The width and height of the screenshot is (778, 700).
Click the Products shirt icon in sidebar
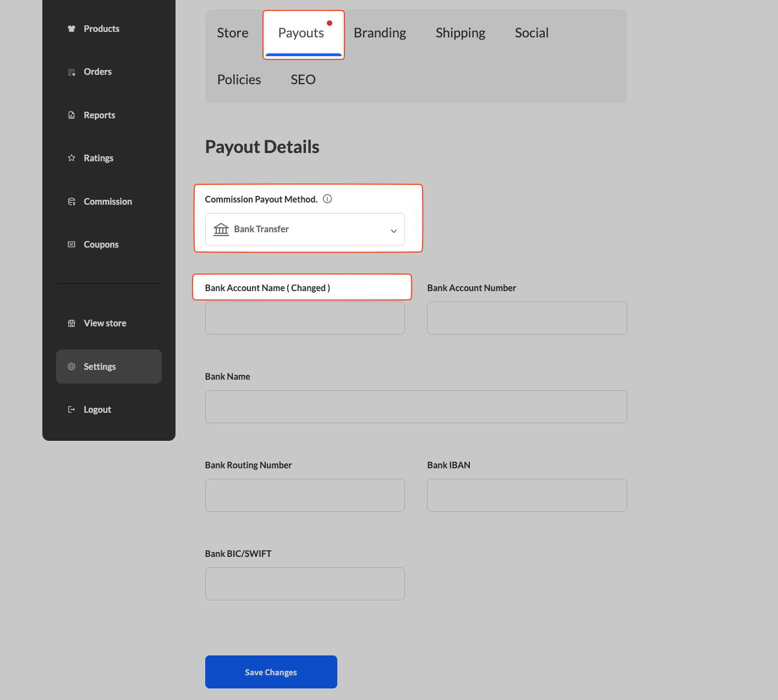click(x=72, y=29)
